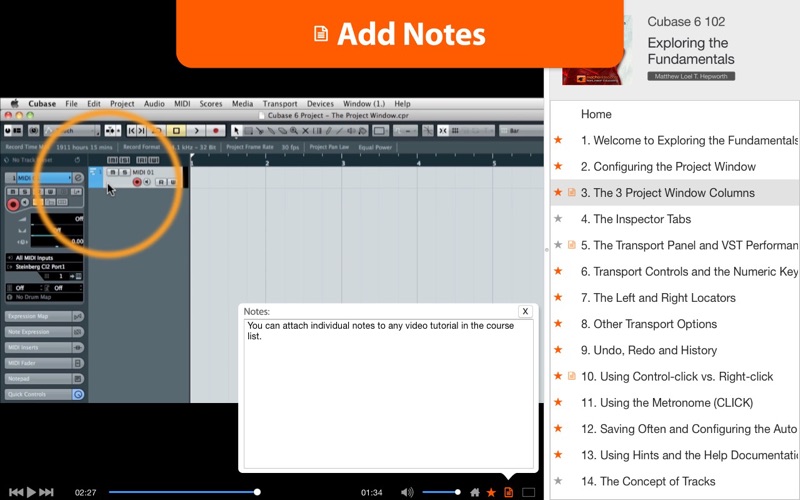800x500 pixels.
Task: Toggle monitor on MIDI 01 track
Action: (x=147, y=182)
